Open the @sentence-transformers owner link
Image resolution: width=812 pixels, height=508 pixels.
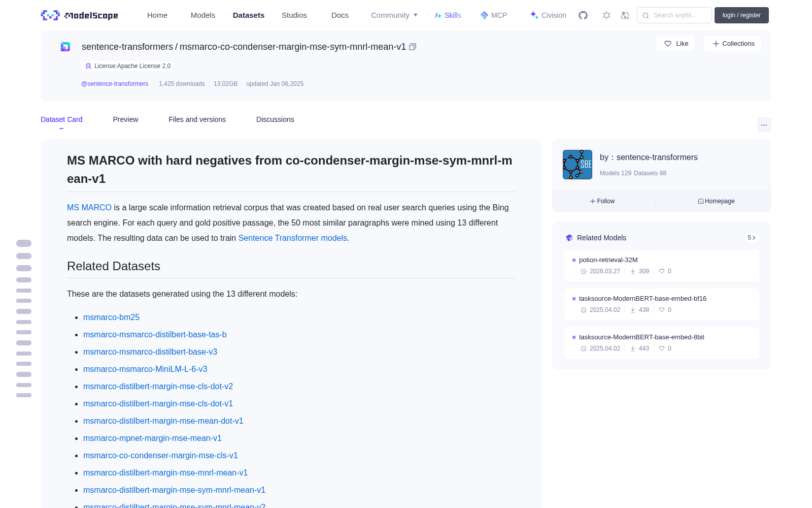tap(115, 84)
